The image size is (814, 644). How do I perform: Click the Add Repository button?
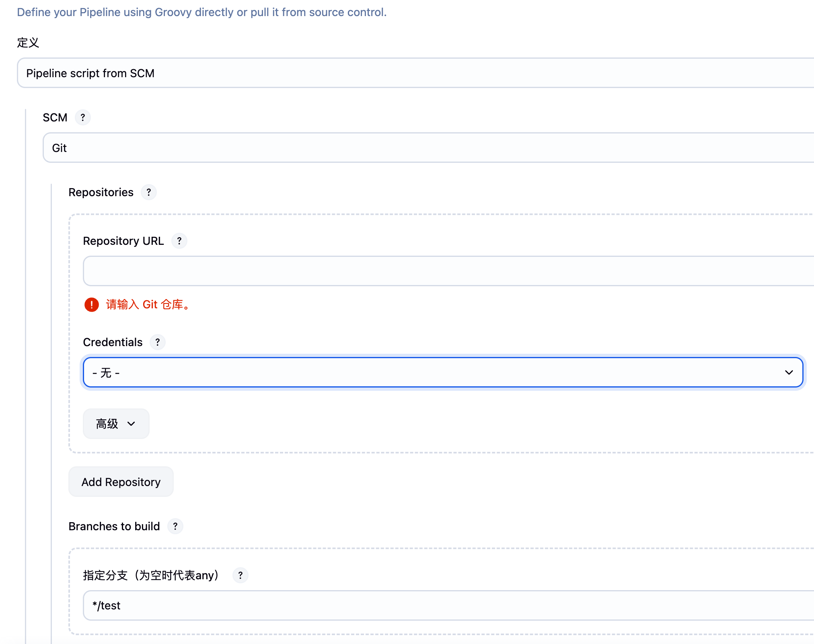coord(121,482)
